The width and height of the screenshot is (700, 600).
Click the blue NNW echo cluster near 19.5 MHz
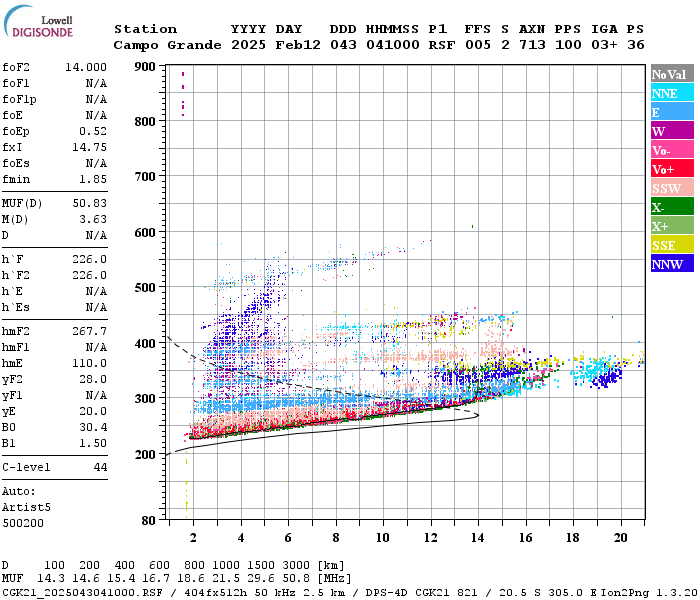607,378
